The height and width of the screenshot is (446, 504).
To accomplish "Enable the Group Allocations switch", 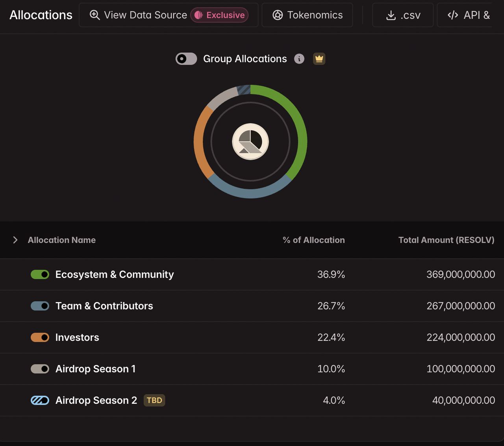I will point(186,59).
